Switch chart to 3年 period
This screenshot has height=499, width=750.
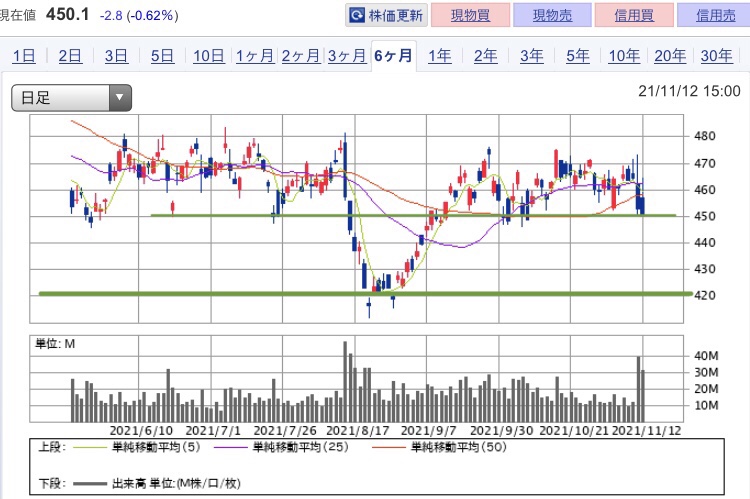(x=531, y=56)
